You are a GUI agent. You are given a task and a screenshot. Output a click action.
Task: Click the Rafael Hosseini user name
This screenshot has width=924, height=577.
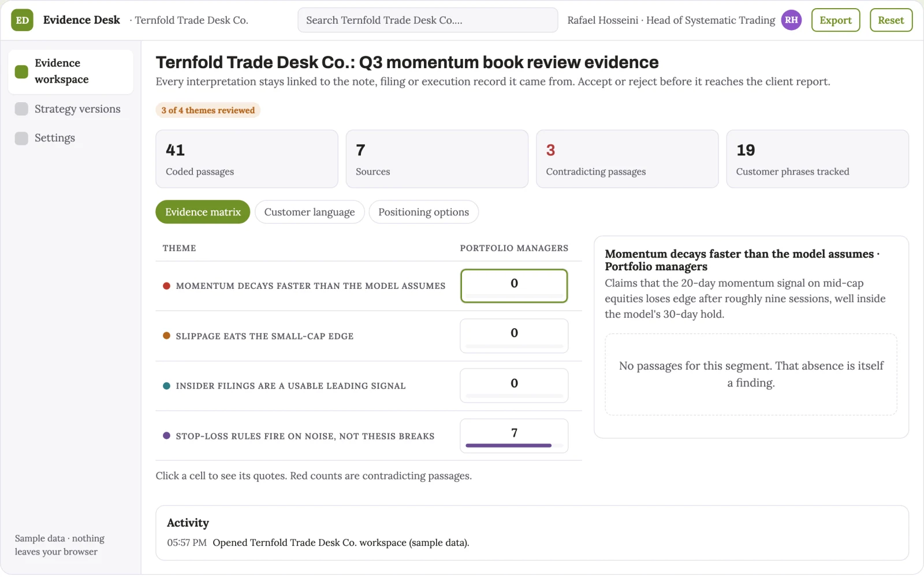coord(602,20)
